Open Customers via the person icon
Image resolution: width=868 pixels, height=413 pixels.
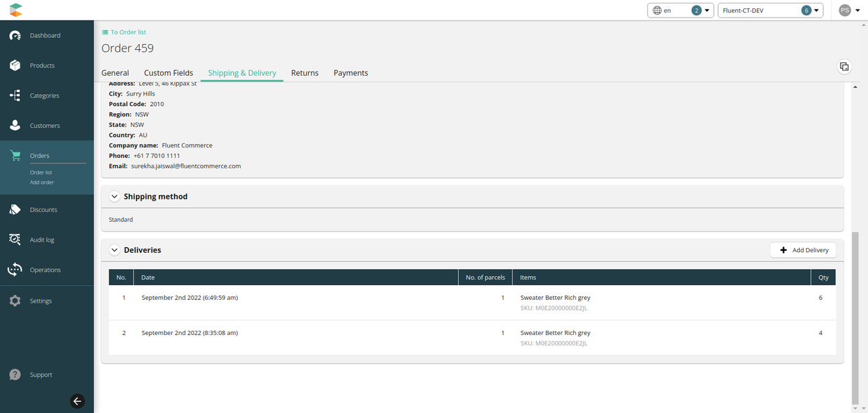(15, 125)
